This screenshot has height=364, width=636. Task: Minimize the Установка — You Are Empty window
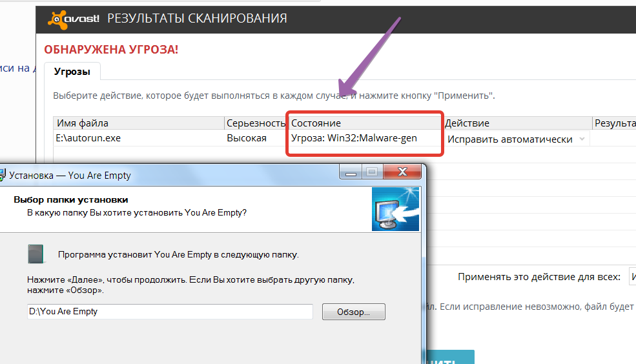pos(351,172)
